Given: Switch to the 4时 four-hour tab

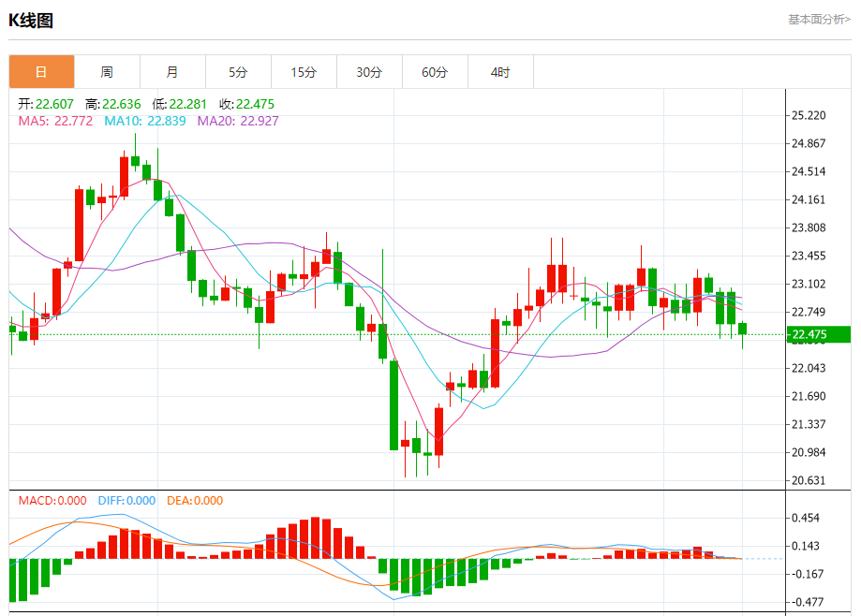Looking at the screenshot, I should click(x=500, y=72).
